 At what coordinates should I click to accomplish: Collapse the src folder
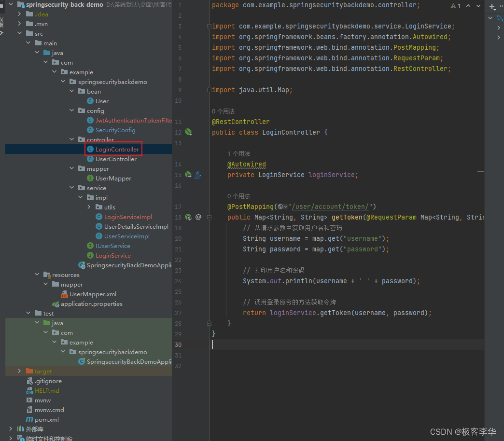pos(20,33)
